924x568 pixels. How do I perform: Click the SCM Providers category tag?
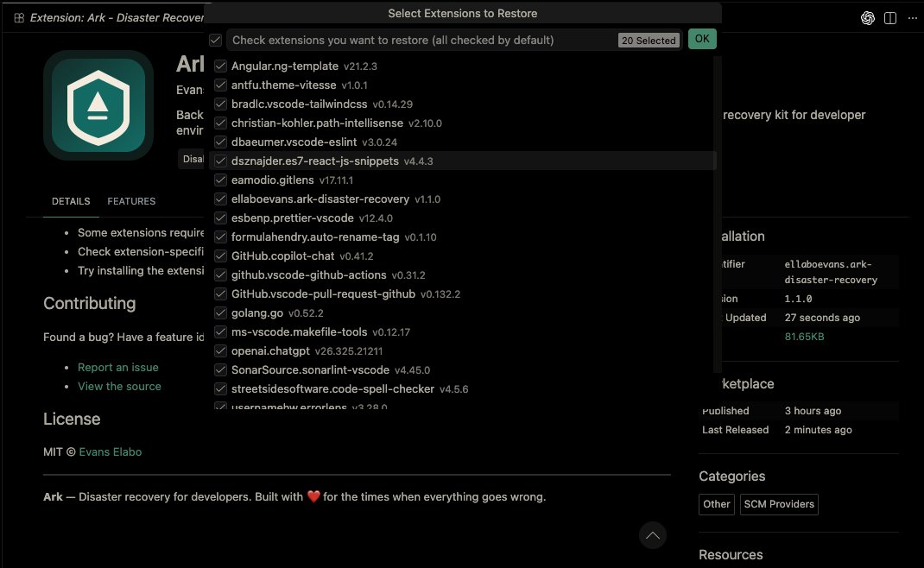click(x=778, y=504)
